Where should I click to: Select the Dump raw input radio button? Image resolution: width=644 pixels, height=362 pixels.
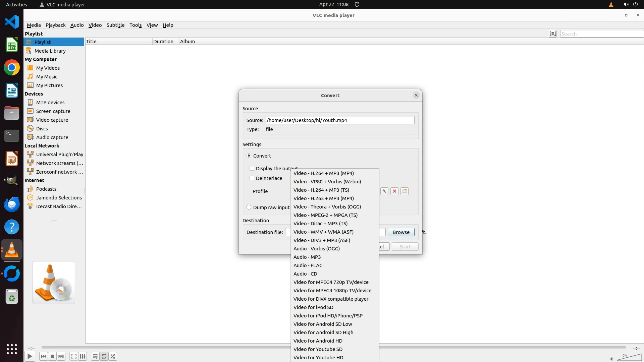[x=249, y=207]
